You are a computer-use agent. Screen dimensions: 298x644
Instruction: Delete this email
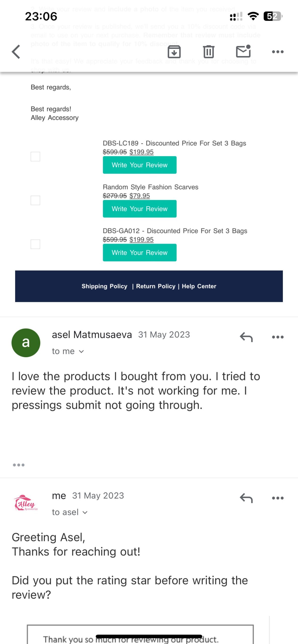click(x=209, y=52)
